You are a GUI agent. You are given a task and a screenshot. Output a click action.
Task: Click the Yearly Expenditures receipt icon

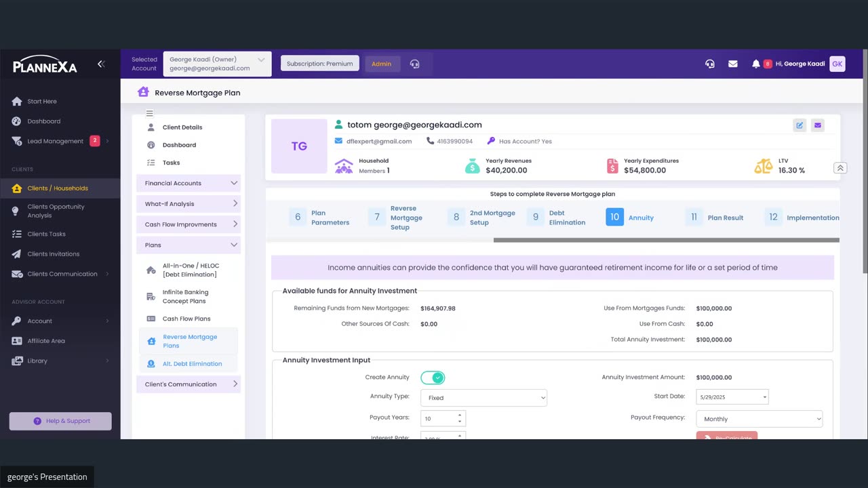pyautogui.click(x=613, y=166)
